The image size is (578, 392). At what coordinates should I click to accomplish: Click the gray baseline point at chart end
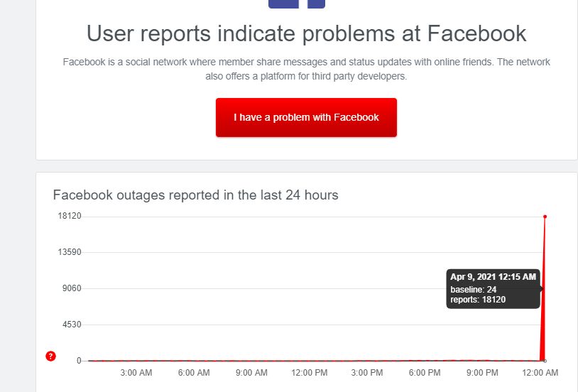pyautogui.click(x=545, y=361)
